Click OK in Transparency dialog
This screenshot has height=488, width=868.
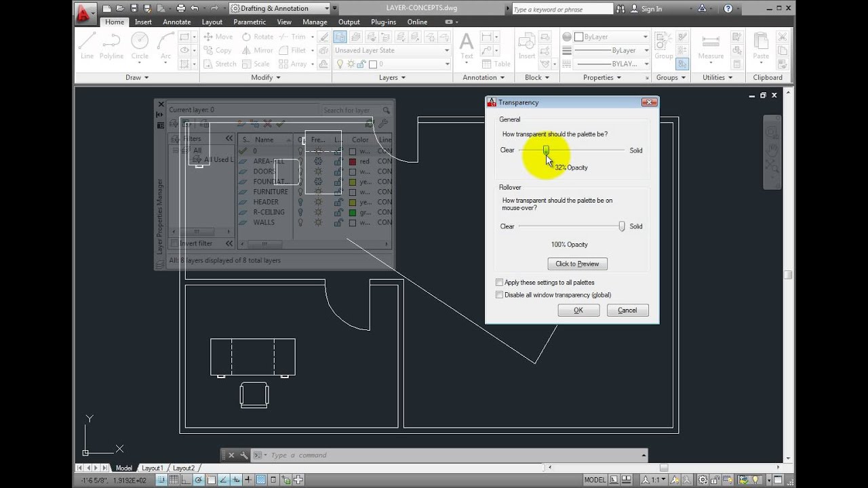[x=578, y=310]
